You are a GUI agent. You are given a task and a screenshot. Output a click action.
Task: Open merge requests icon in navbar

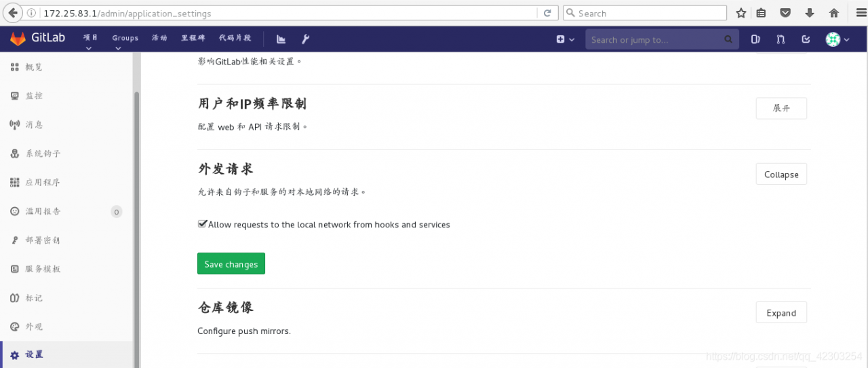(x=781, y=39)
